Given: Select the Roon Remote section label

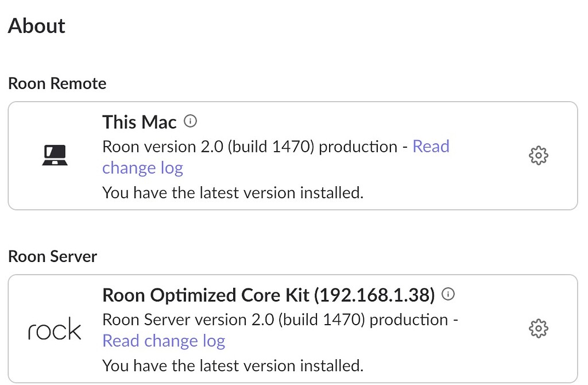Looking at the screenshot, I should coord(57,83).
